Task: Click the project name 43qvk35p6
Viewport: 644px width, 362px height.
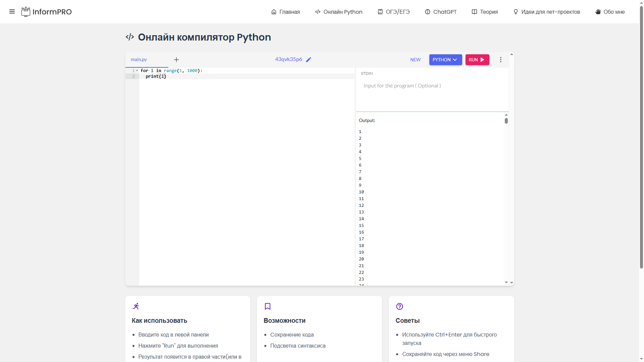Action: 288,59
